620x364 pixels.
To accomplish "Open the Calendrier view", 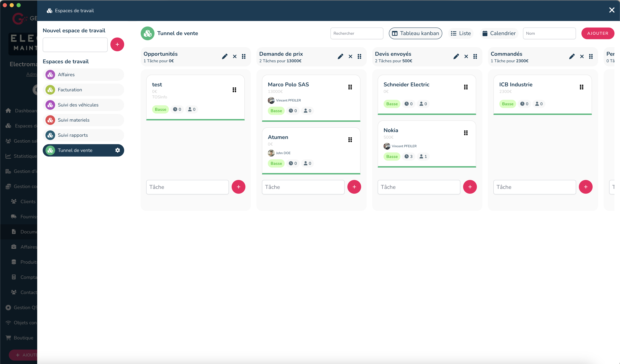I will 499,33.
